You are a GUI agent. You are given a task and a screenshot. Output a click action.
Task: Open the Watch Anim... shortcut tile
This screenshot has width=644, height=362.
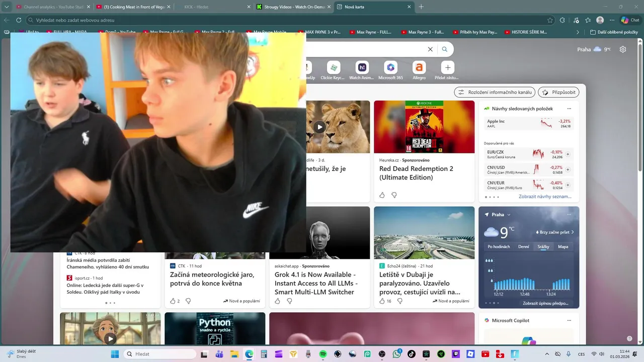pos(361,70)
